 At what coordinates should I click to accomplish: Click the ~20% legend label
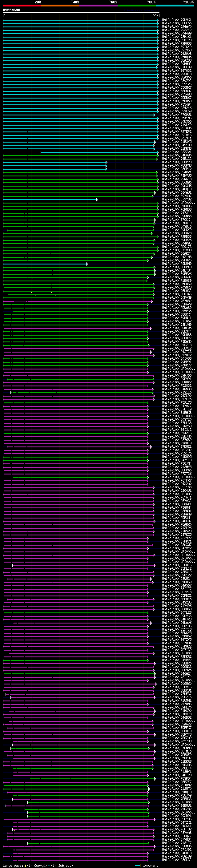[38, 2]
